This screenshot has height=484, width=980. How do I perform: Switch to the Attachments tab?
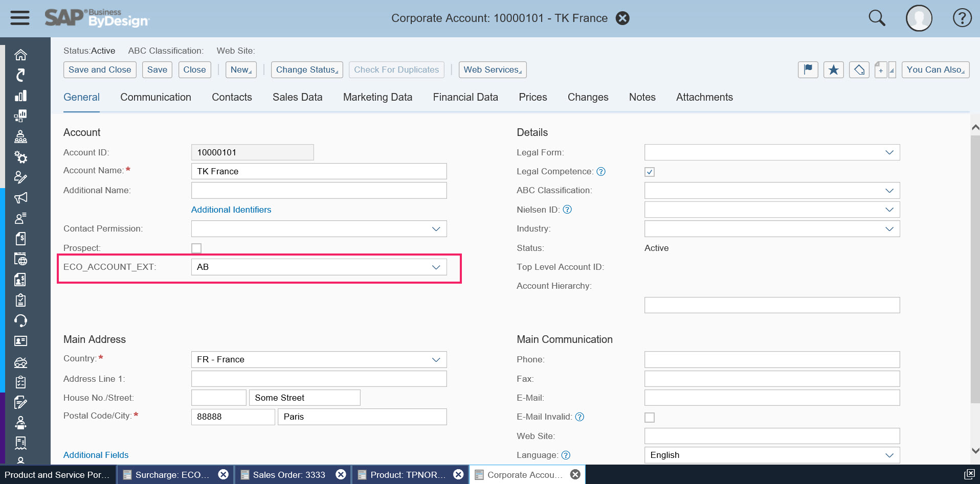704,97
